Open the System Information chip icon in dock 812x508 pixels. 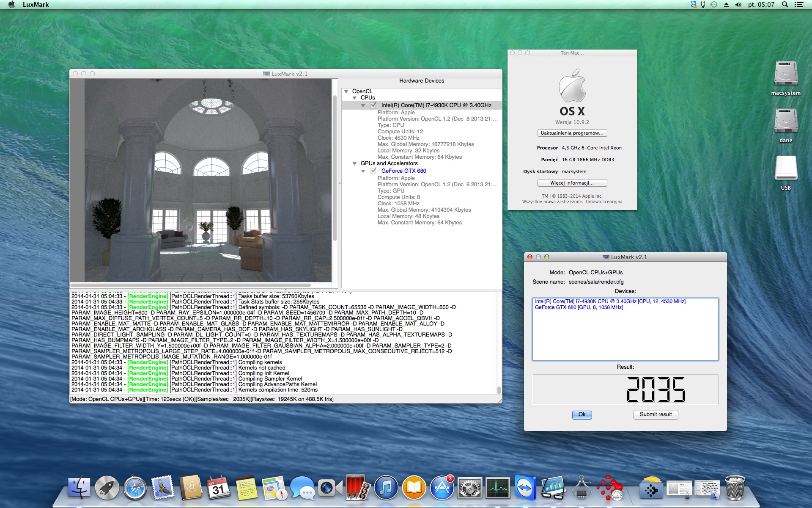pyautogui.click(x=582, y=488)
